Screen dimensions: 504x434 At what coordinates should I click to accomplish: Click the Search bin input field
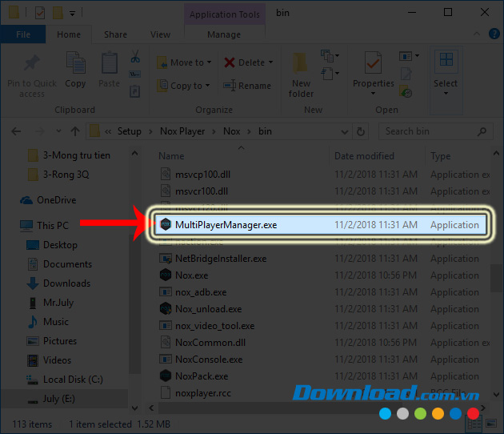click(x=435, y=131)
